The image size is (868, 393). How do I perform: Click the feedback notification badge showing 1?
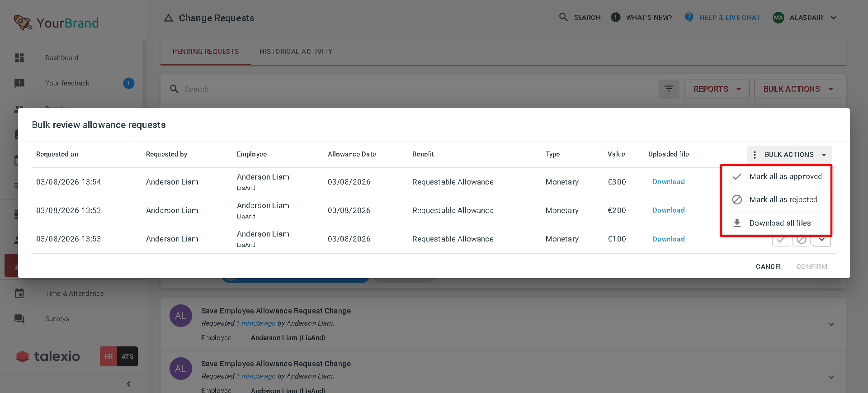pos(129,83)
